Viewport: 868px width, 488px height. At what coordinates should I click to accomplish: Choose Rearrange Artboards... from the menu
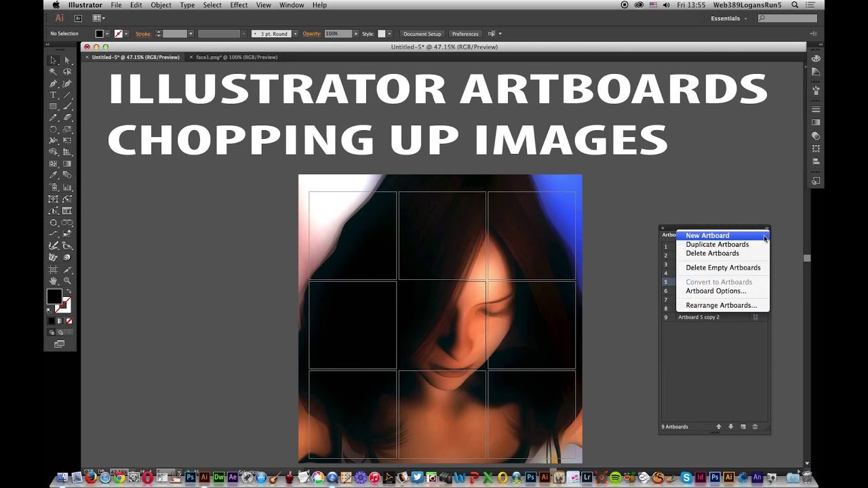tap(722, 306)
